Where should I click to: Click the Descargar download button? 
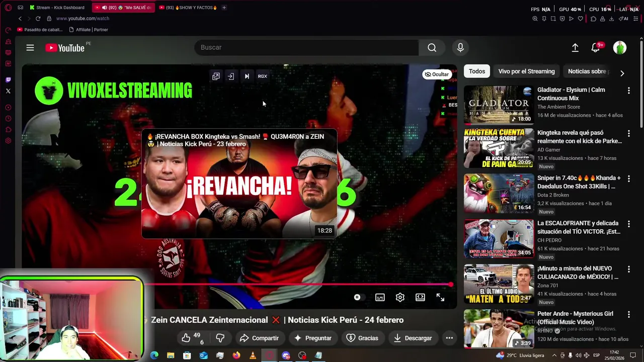[x=413, y=338]
